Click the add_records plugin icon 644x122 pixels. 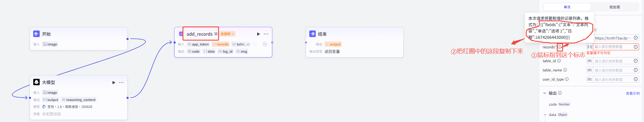tap(181, 34)
